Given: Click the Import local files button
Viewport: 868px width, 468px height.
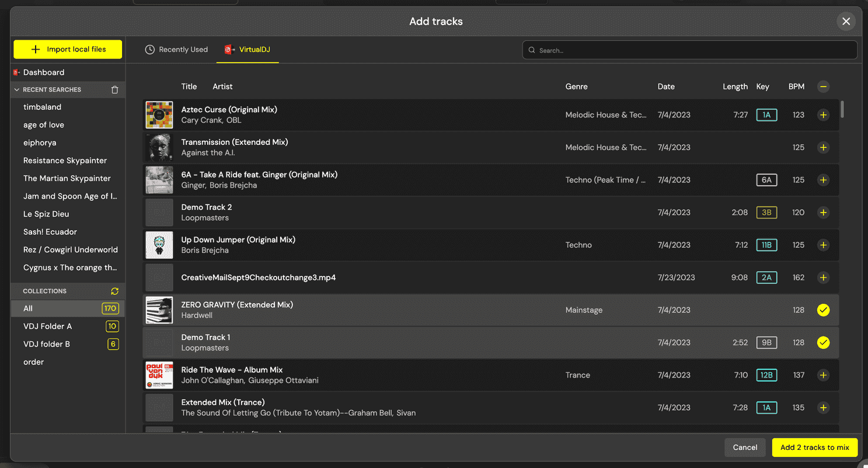Looking at the screenshot, I should [68, 50].
